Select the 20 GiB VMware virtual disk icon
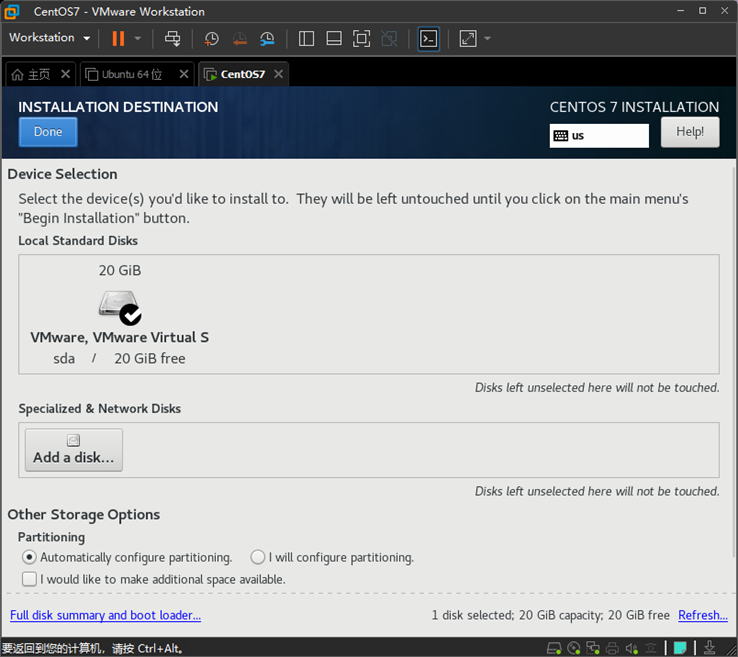 pos(120,307)
